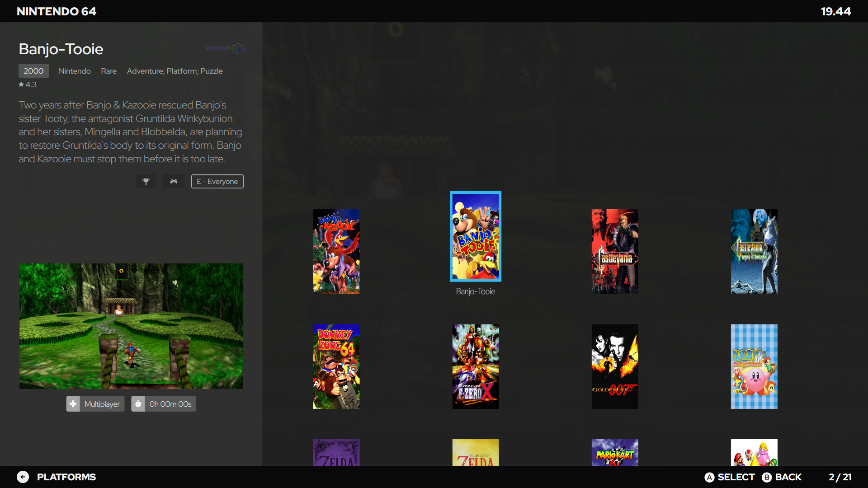This screenshot has height=488, width=868.
Task: Select the Kirby 64 cover
Action: [754, 366]
